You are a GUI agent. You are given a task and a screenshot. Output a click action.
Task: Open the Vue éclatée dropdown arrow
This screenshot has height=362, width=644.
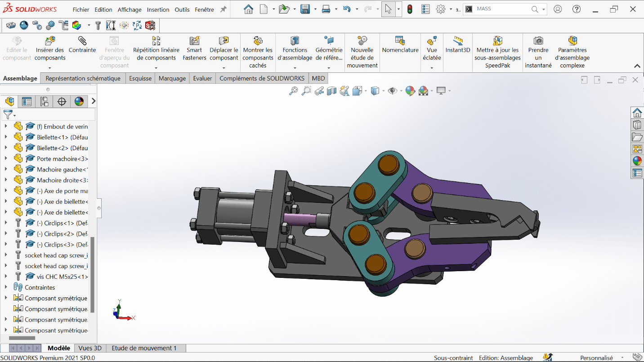432,68
